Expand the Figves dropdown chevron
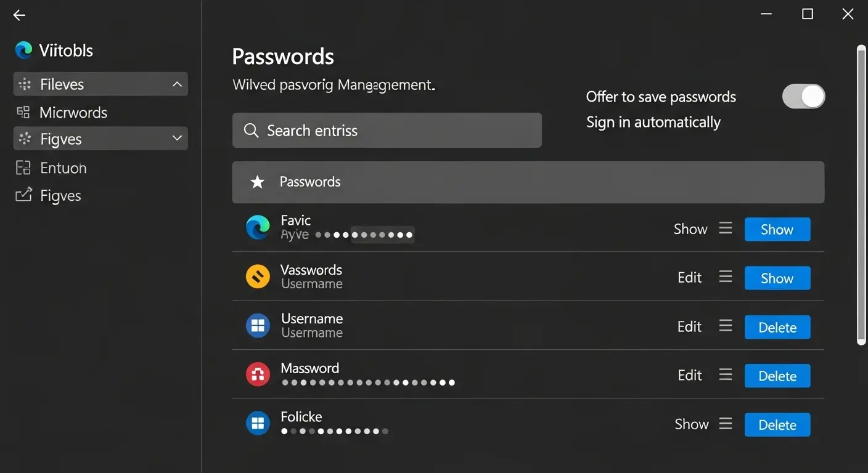 [177, 139]
